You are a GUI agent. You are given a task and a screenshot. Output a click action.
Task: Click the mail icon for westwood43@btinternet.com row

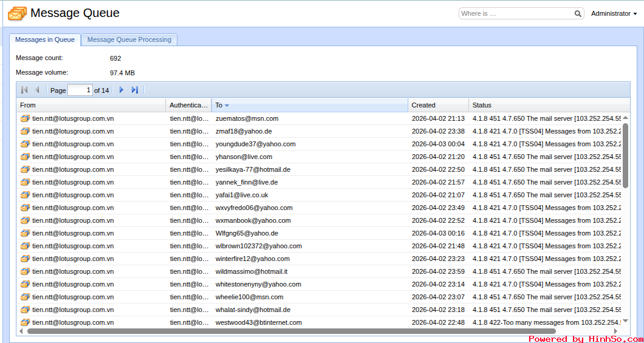tap(25, 322)
